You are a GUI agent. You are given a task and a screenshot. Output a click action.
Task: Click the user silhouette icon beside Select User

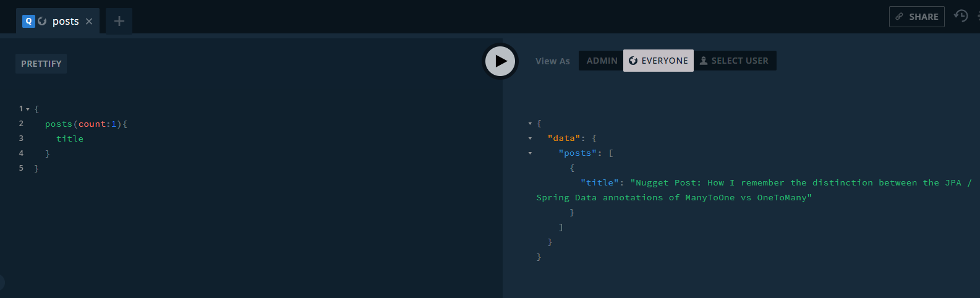click(704, 61)
